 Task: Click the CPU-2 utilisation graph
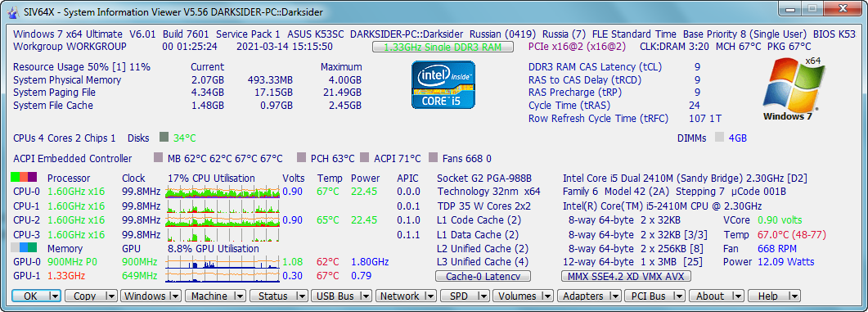(x=223, y=220)
